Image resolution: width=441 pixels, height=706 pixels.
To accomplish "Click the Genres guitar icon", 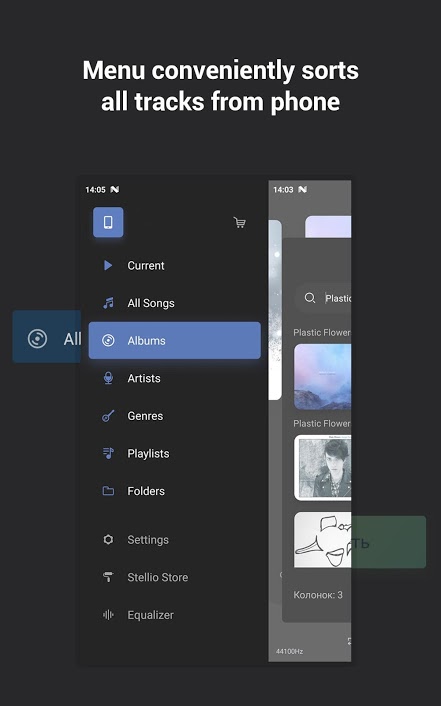I will coord(108,416).
